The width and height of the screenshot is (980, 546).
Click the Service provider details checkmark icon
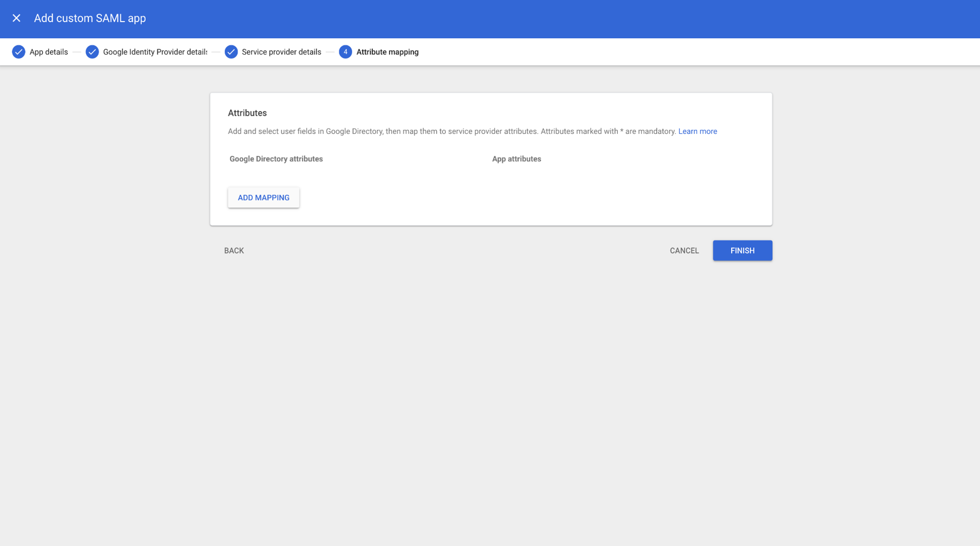click(231, 52)
